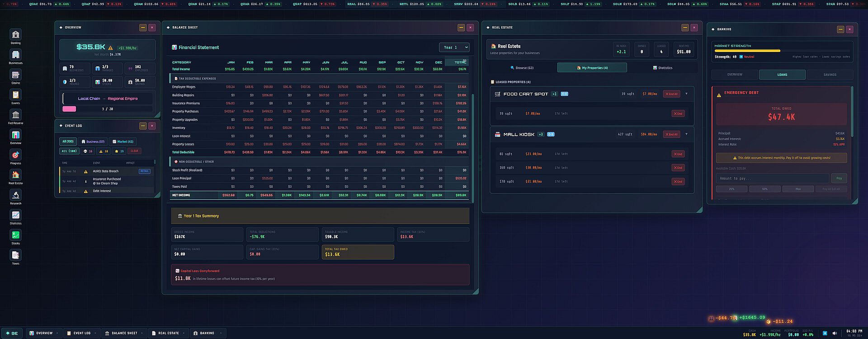Click the Amount to pay input field
The image size is (868, 339).
[x=772, y=179]
